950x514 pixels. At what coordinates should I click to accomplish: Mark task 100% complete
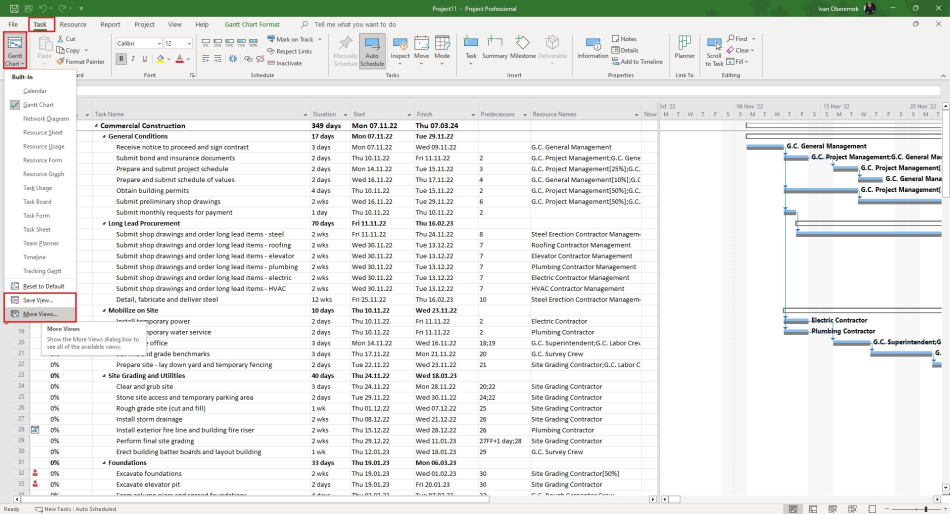pos(253,44)
